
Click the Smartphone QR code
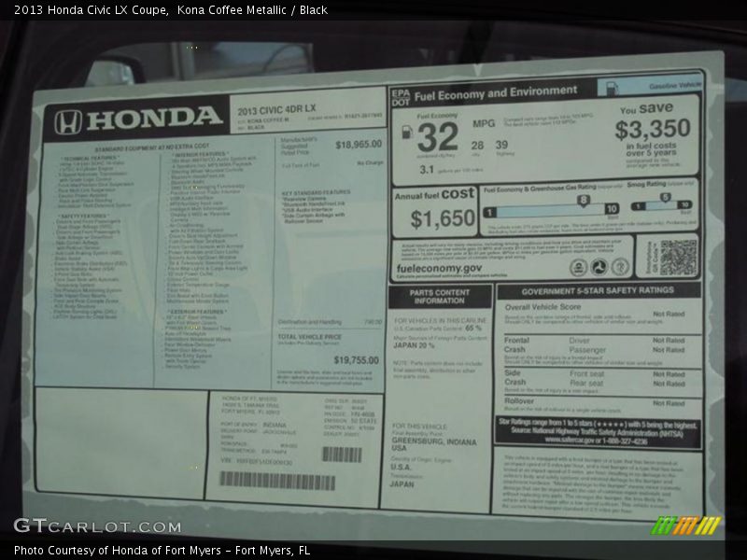(679, 258)
